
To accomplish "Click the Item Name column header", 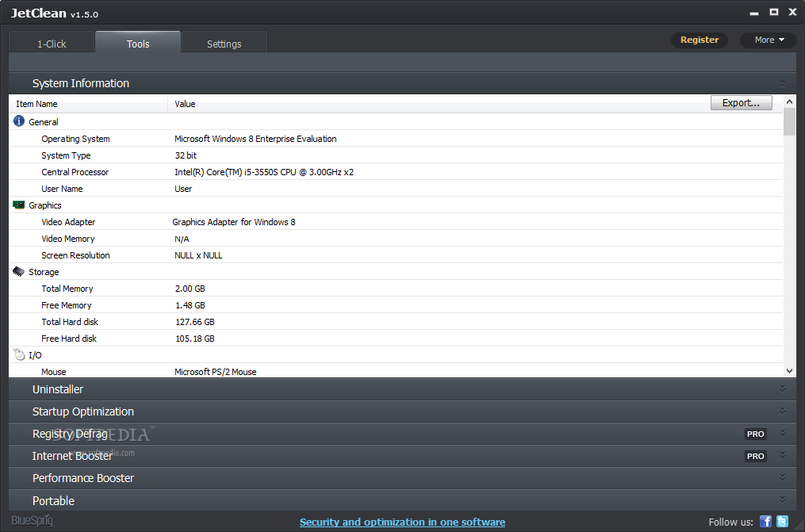I will [88, 104].
